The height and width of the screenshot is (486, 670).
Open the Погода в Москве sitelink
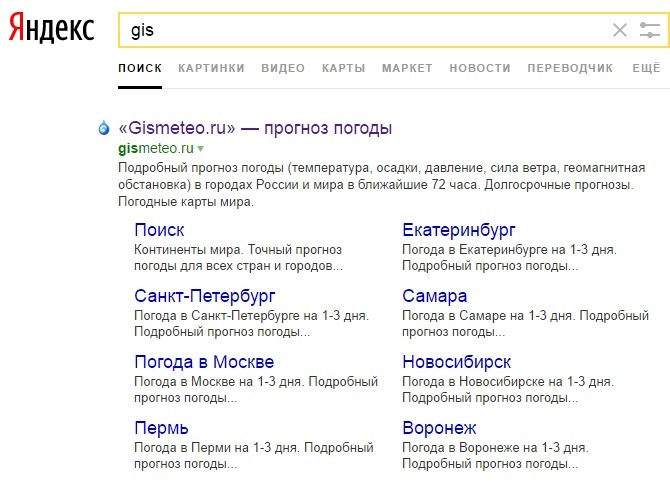click(x=204, y=362)
